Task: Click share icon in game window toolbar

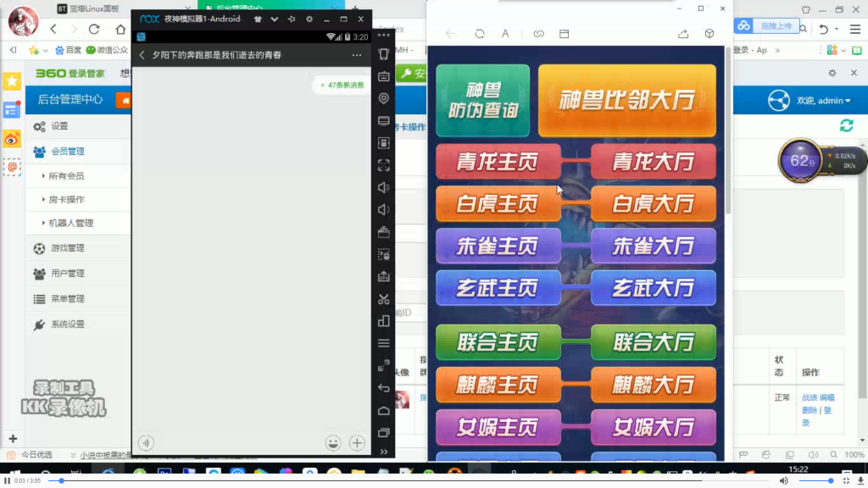Action: pos(683,34)
